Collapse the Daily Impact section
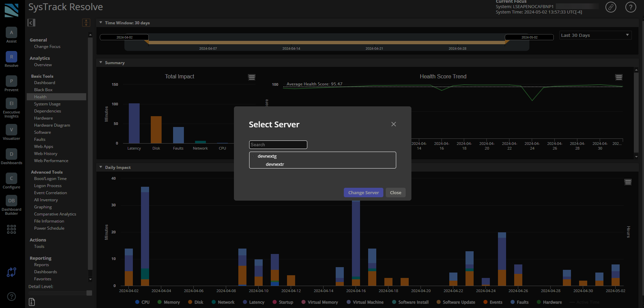This screenshot has height=308, width=644. coord(101,167)
